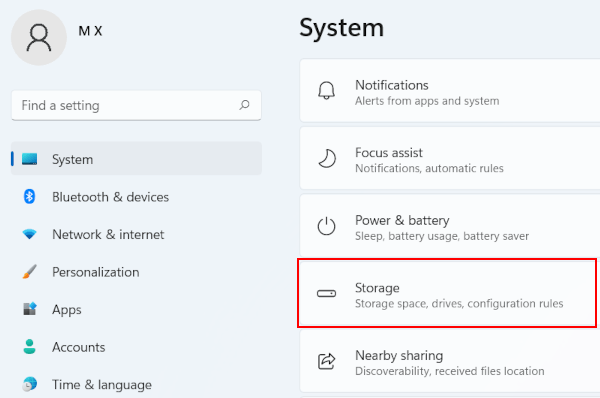Select the System sidebar label
Viewport: 600px width, 398px height.
pos(72,159)
